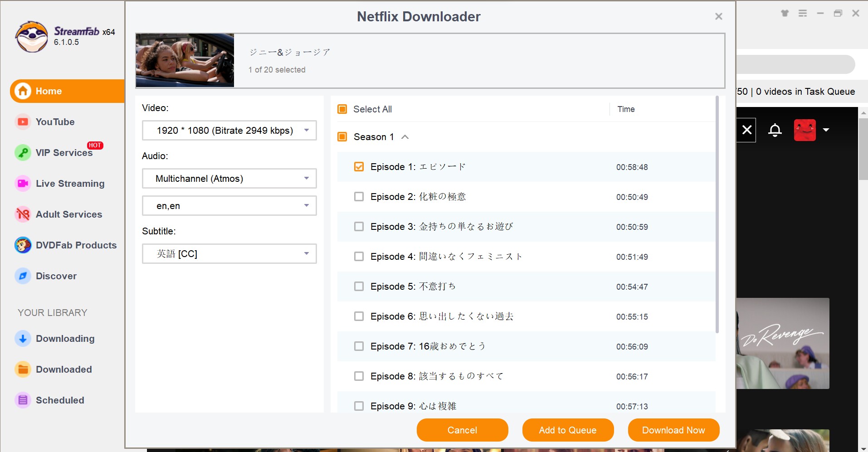Open the en,en audio language dropdown

click(x=229, y=206)
